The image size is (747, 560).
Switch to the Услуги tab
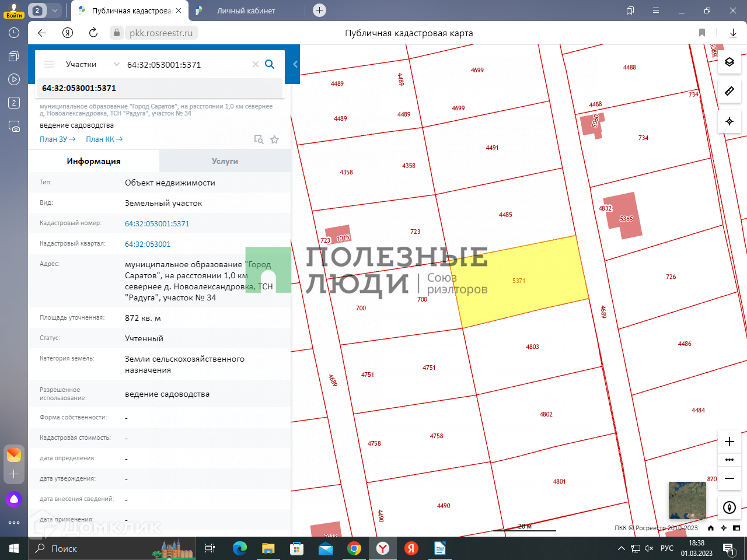pyautogui.click(x=225, y=161)
